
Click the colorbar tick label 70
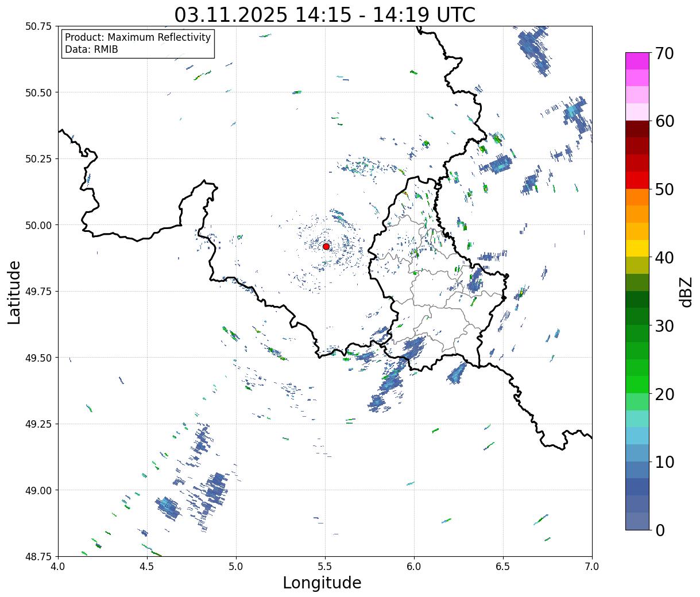coord(664,53)
